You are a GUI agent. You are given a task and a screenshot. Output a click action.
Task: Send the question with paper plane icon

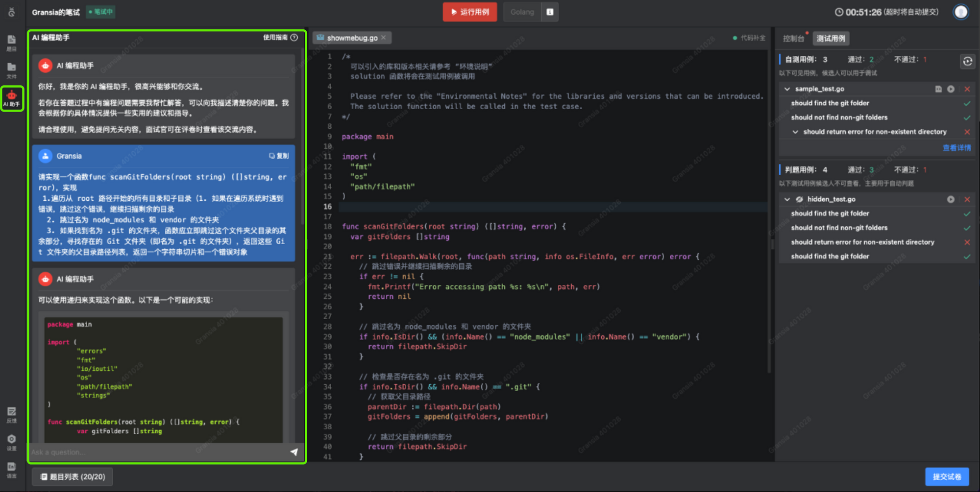click(294, 452)
